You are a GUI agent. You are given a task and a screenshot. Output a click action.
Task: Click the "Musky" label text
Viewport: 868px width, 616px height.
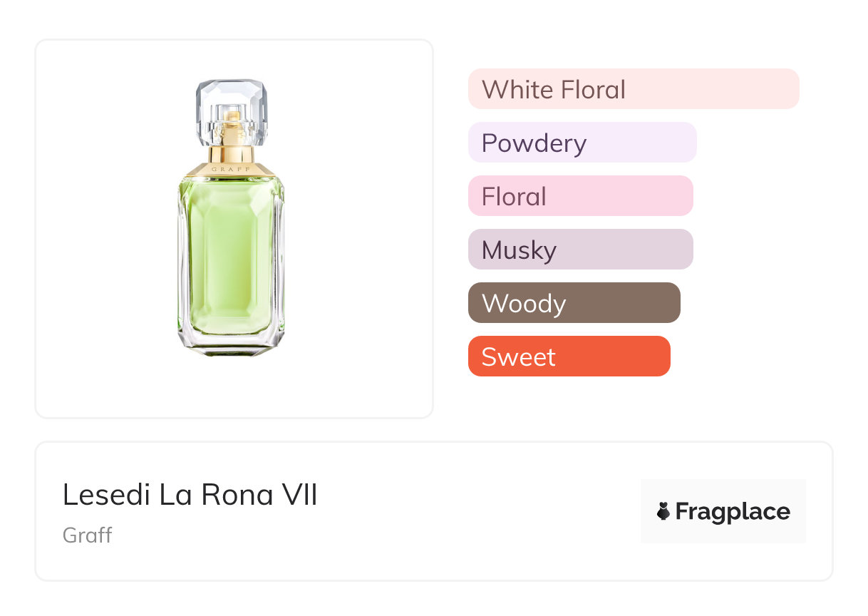click(x=519, y=250)
